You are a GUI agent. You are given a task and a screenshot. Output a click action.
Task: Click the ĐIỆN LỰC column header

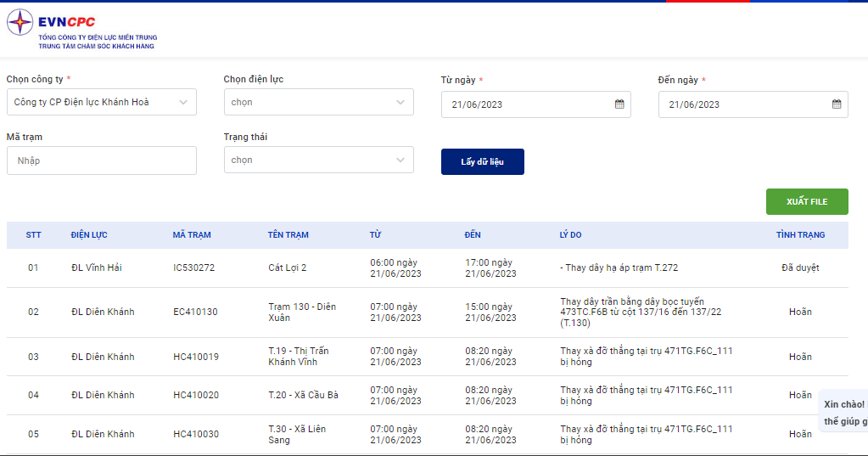(x=89, y=235)
